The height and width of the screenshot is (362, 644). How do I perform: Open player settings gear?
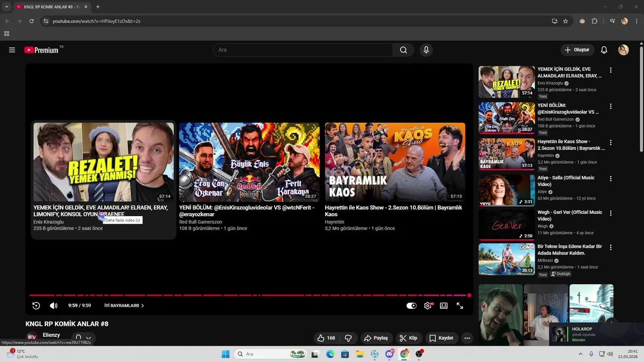click(x=428, y=306)
